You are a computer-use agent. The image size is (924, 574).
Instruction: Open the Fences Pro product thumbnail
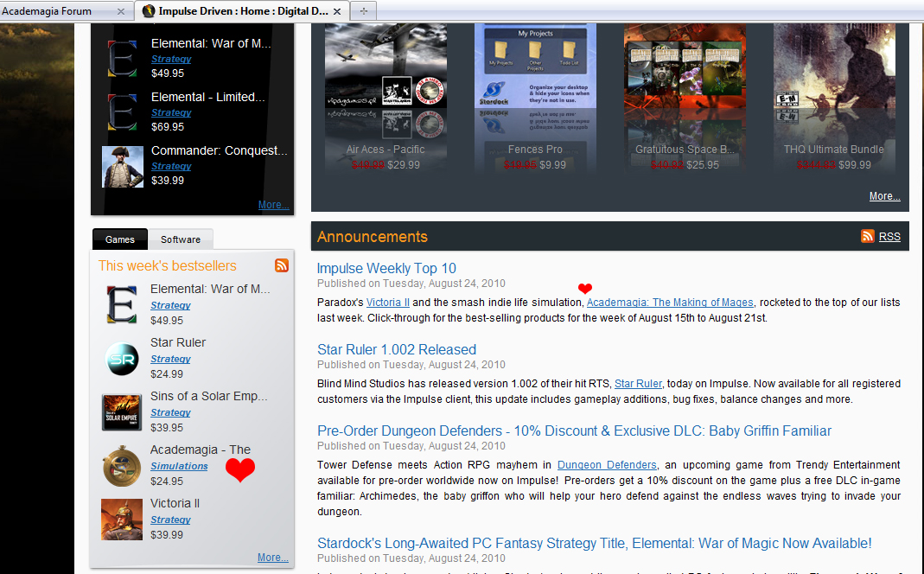(535, 66)
